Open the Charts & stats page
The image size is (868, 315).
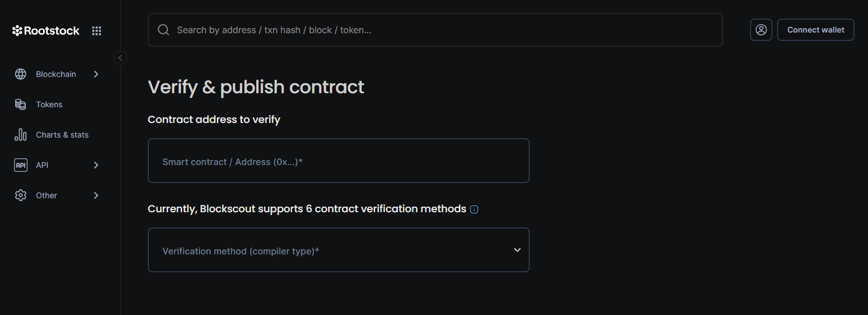pyautogui.click(x=62, y=135)
